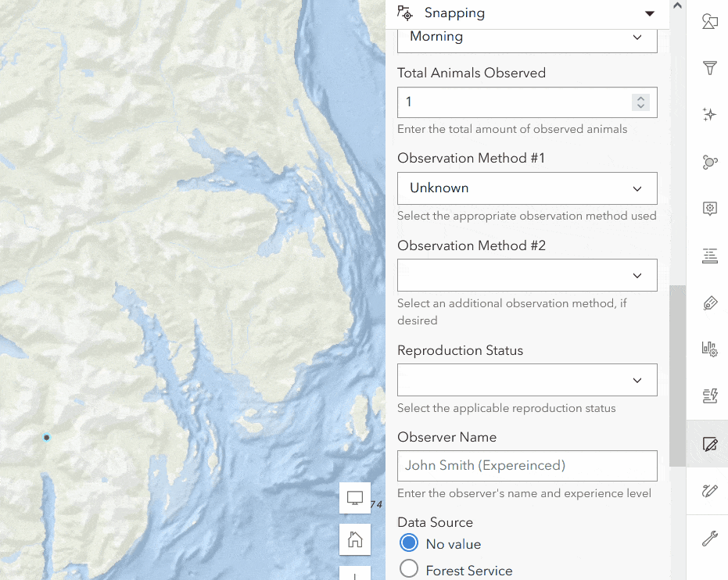Open the Configure pop-ups icon
This screenshot has width=728, height=580.
709,209
